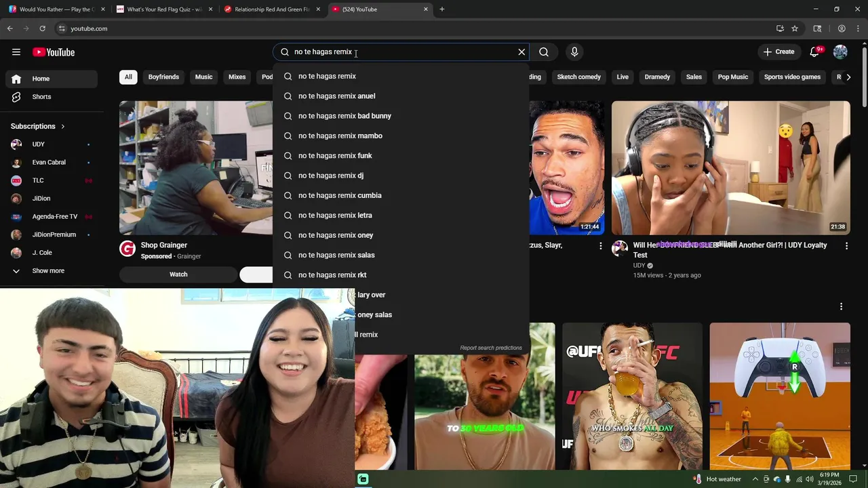Start voice search with the microphone
This screenshot has width=868, height=488.
click(574, 52)
